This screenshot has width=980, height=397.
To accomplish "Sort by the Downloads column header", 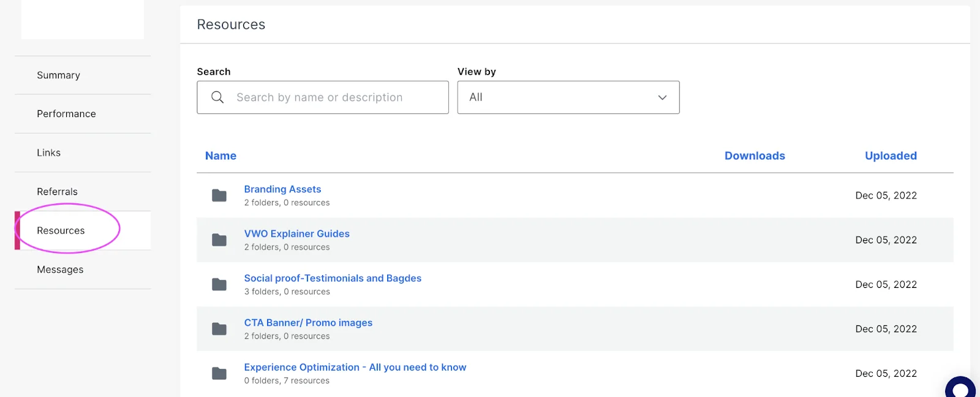I will 755,156.
